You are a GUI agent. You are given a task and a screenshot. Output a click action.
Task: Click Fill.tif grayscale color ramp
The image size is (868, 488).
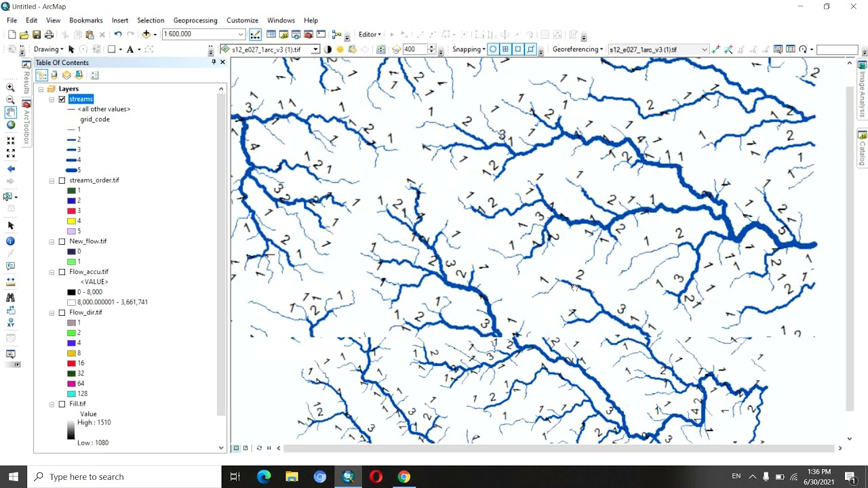pyautogui.click(x=71, y=430)
